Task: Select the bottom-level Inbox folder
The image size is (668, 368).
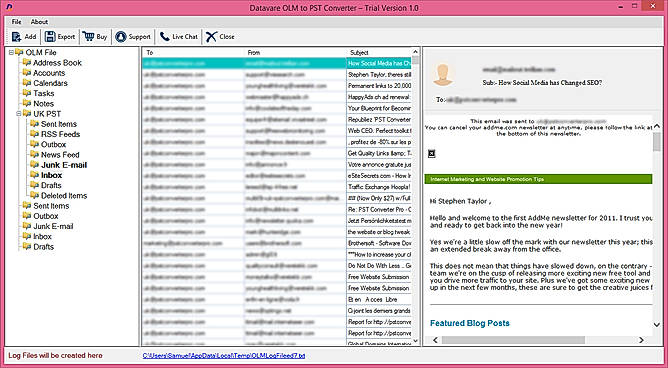Action: pos(43,236)
